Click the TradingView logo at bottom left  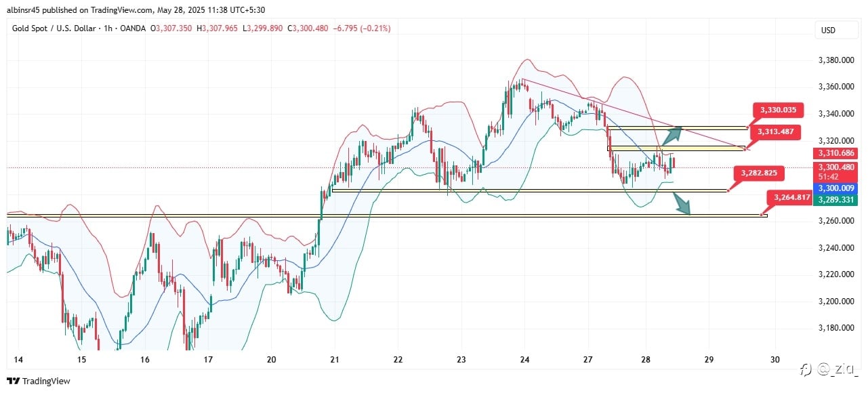coord(38,381)
